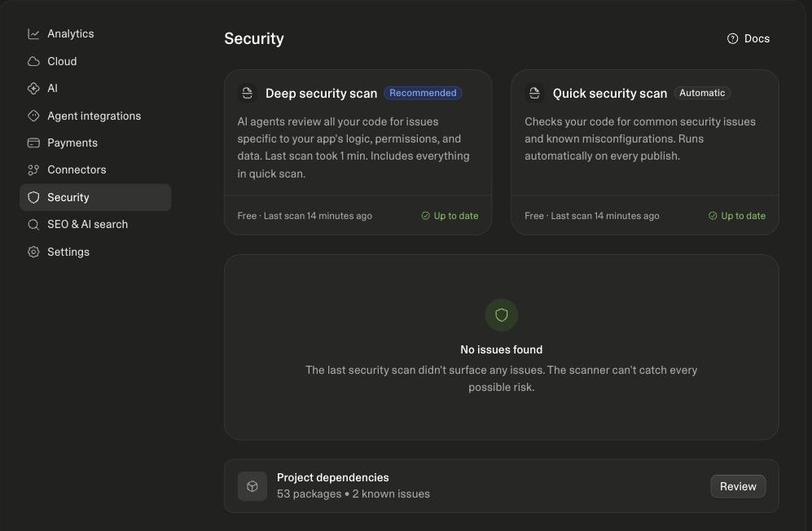Click the Quick security scan card icon
The width and height of the screenshot is (812, 531).
point(534,93)
